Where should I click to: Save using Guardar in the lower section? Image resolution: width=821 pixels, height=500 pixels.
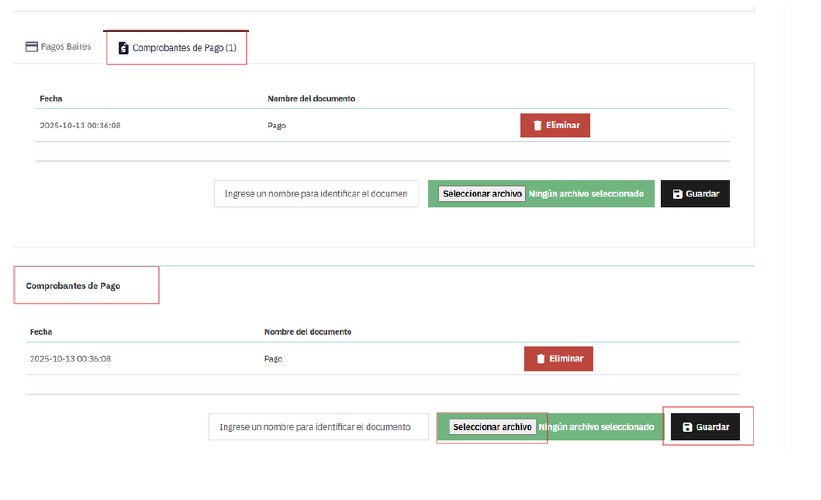point(705,427)
